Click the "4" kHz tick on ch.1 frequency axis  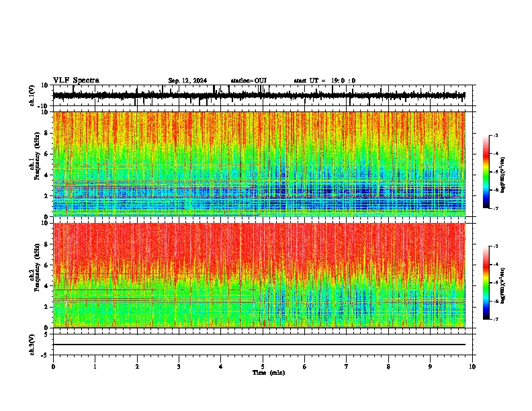click(x=47, y=175)
